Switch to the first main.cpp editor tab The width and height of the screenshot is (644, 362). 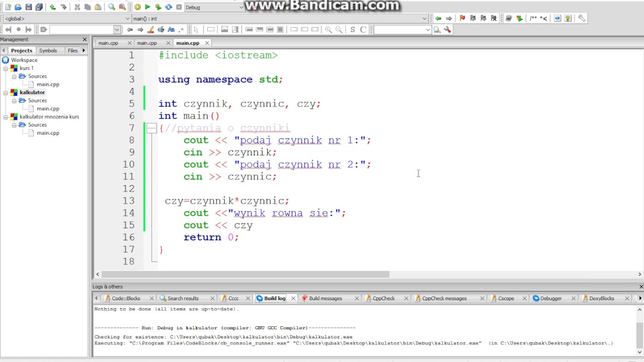tap(108, 43)
